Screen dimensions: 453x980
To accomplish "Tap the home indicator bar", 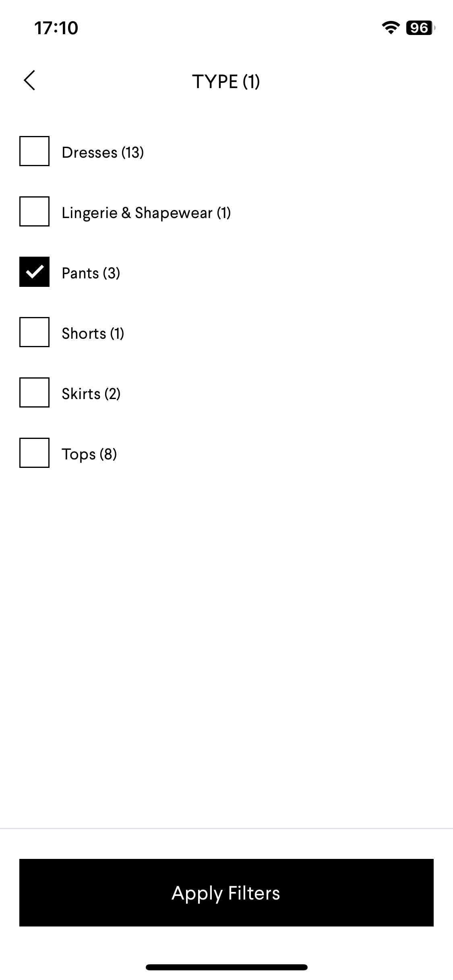I will [226, 967].
